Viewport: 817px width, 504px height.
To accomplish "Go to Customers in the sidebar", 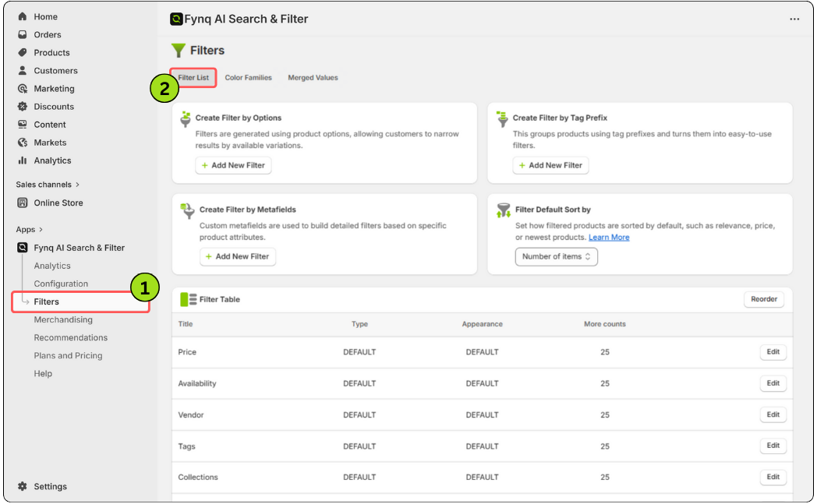I will [56, 70].
